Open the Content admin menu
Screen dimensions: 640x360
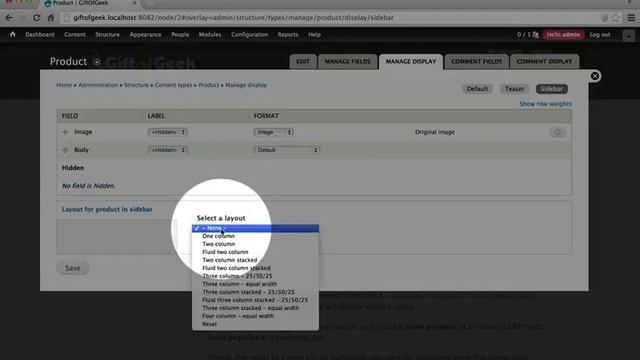(x=75, y=35)
